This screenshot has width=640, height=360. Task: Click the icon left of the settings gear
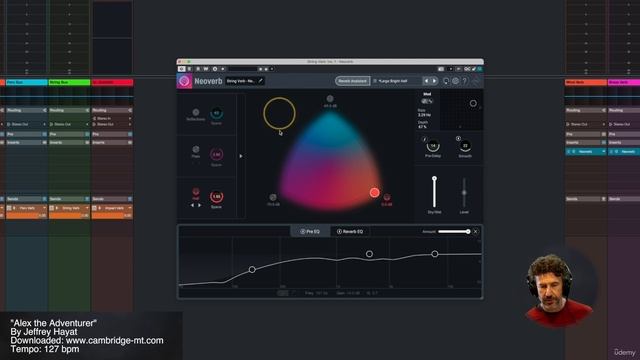[x=446, y=81]
